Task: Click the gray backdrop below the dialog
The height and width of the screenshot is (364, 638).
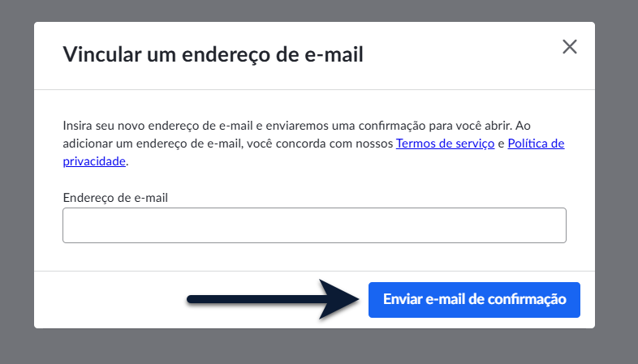Action: [x=319, y=346]
